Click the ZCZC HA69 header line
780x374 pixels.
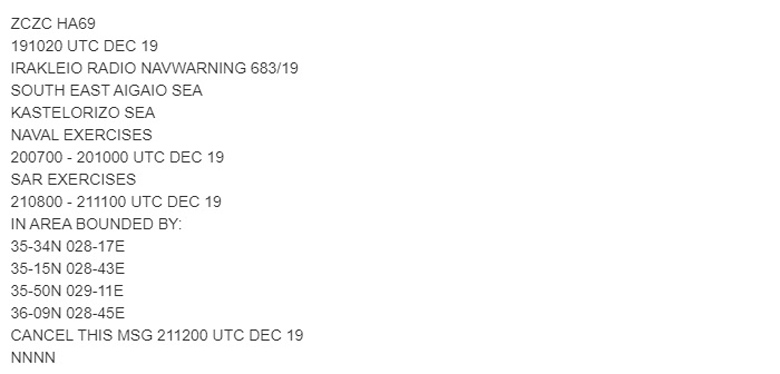(x=53, y=23)
